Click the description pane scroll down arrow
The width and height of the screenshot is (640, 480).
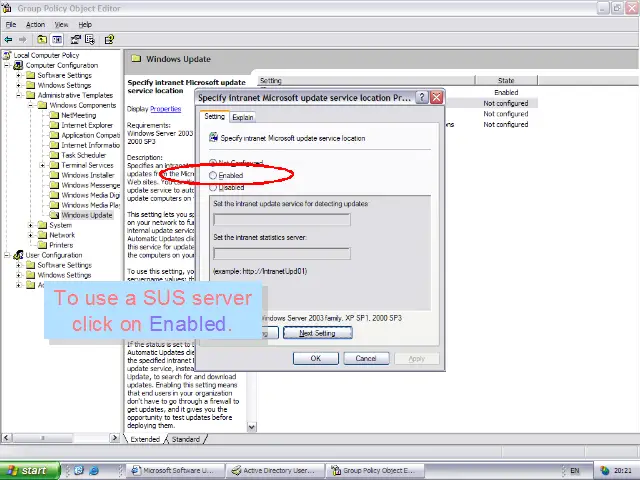[x=252, y=427]
